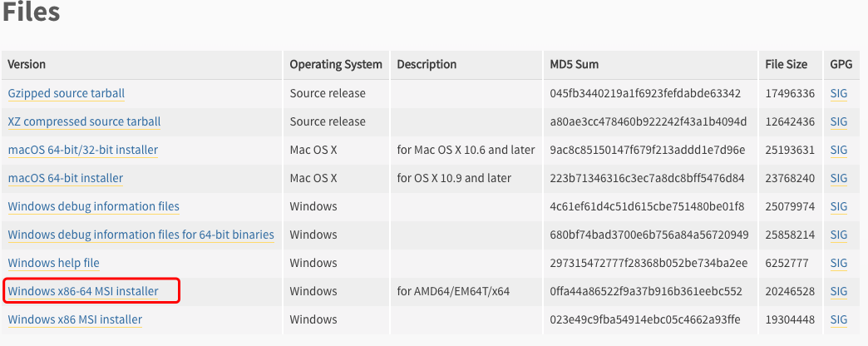Open the Windows debug information files link
This screenshot has width=868, height=346.
pyautogui.click(x=94, y=206)
